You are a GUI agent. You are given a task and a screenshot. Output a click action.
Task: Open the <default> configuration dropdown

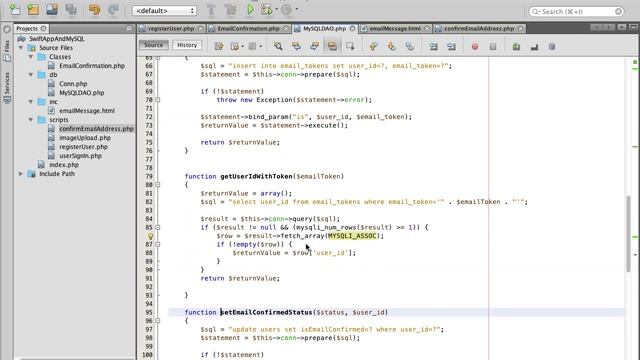point(164,11)
